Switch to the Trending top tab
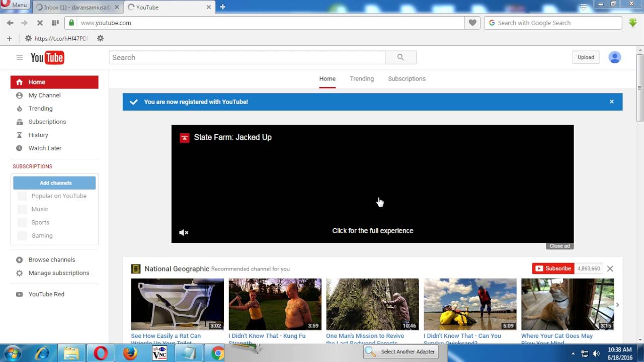Screen dimensions: 644x362 click(362, 79)
